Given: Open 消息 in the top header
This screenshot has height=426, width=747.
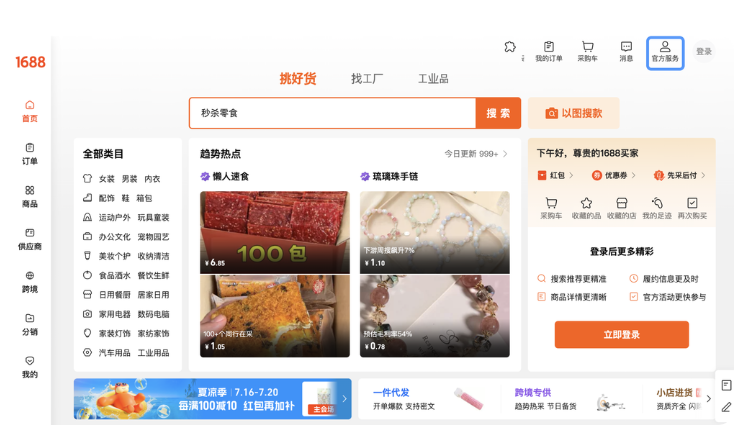Looking at the screenshot, I should (x=626, y=51).
